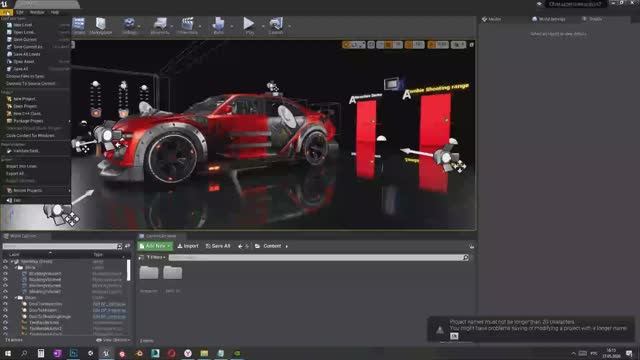Toggle rotation snapping in the viewport toolbar
The image size is (640, 360).
pos(409,45)
